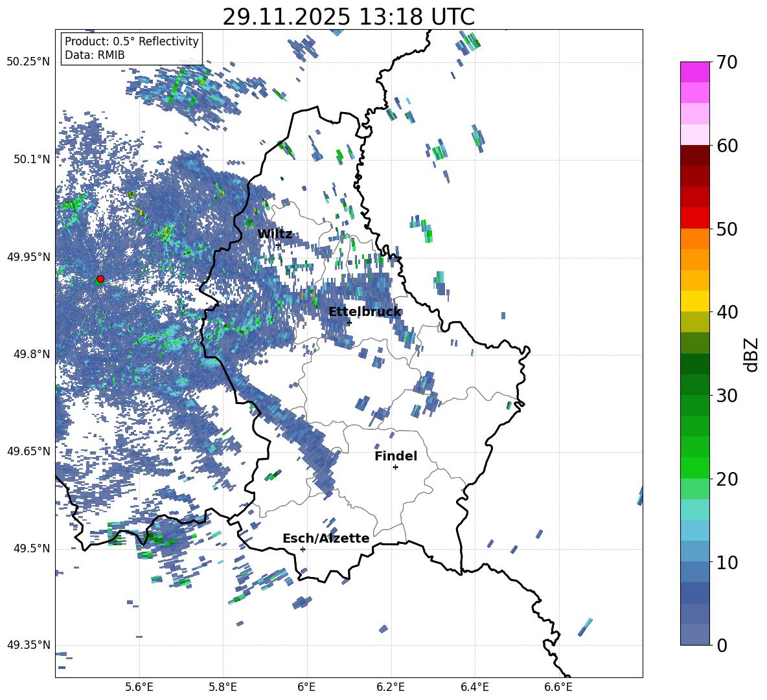Viewport: 767px width, 700px height.
Task: Click the 60 colorbar tick label
Action: click(727, 146)
